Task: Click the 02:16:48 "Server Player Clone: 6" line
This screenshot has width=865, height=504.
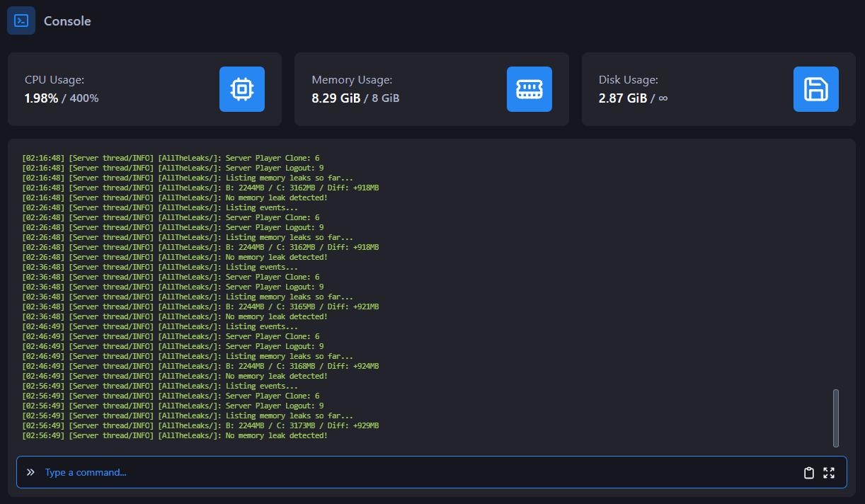Action: tap(171, 159)
